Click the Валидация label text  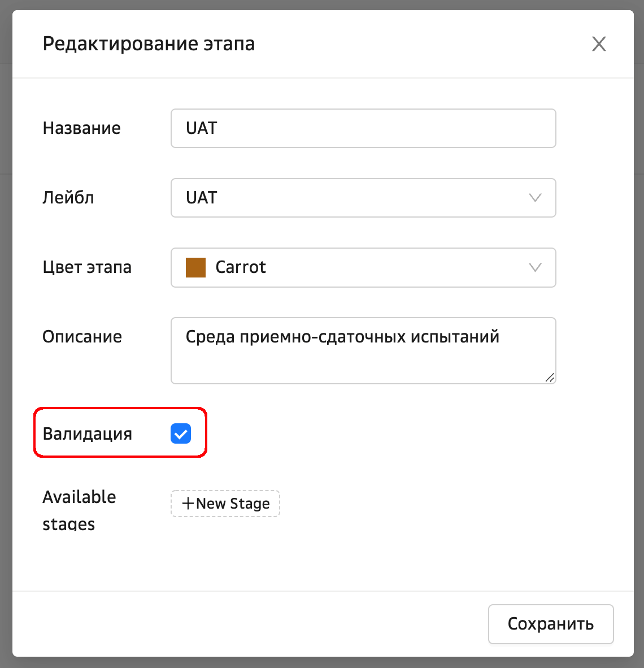pos(88,433)
